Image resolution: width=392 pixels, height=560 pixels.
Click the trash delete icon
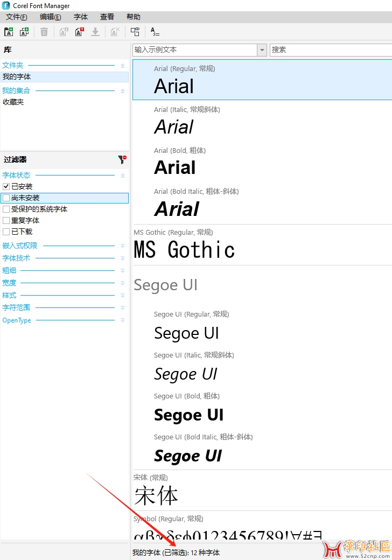tap(44, 32)
